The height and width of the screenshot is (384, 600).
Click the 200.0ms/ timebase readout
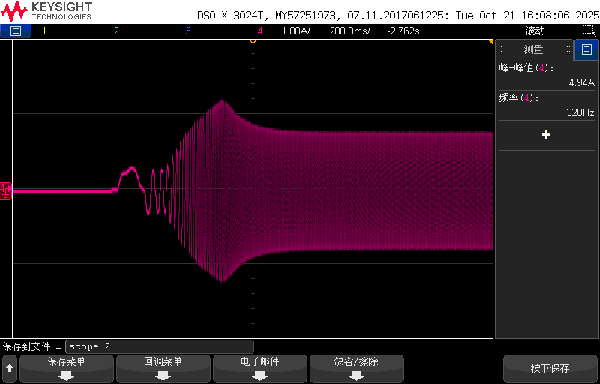point(350,31)
